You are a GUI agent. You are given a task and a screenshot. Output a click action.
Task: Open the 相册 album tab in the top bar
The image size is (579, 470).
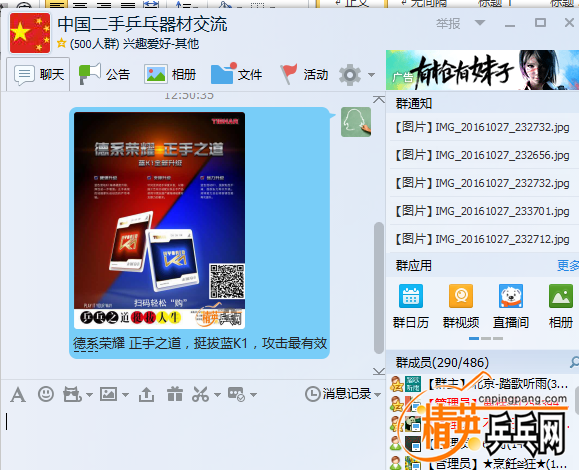click(x=170, y=75)
